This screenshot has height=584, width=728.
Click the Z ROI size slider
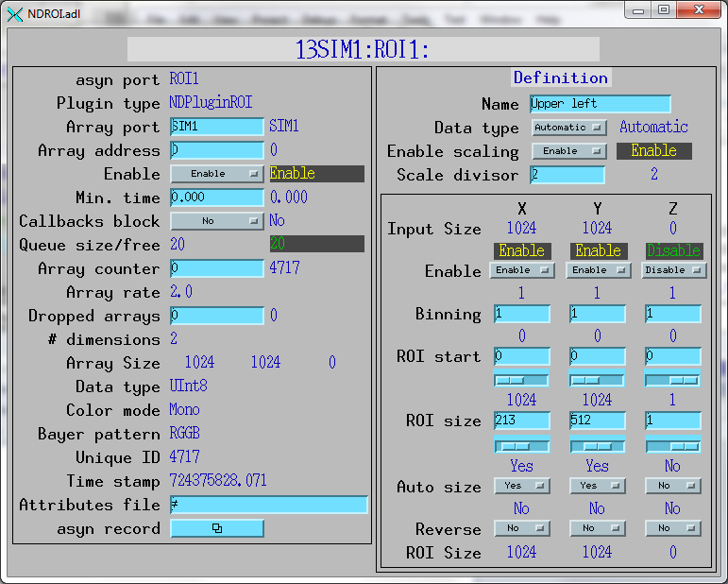673,446
